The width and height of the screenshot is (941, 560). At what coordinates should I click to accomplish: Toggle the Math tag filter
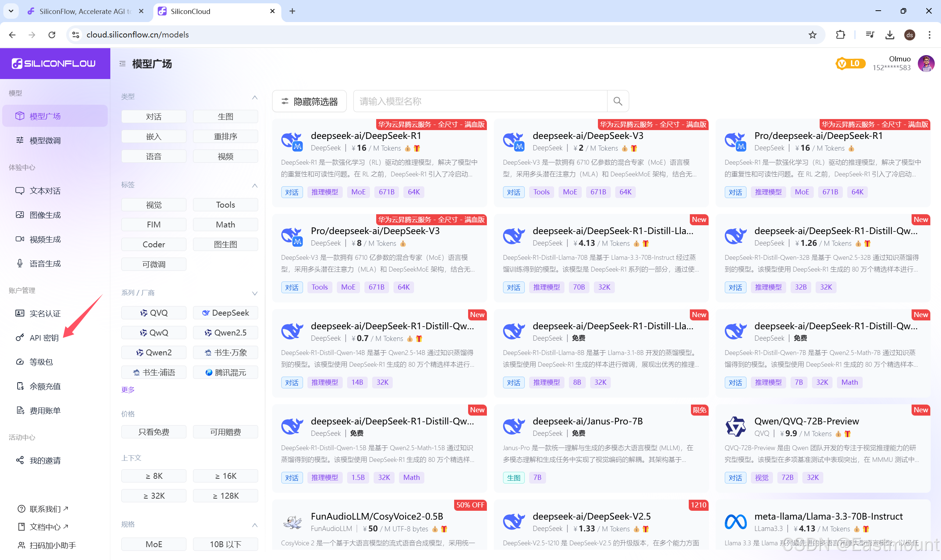pyautogui.click(x=225, y=225)
